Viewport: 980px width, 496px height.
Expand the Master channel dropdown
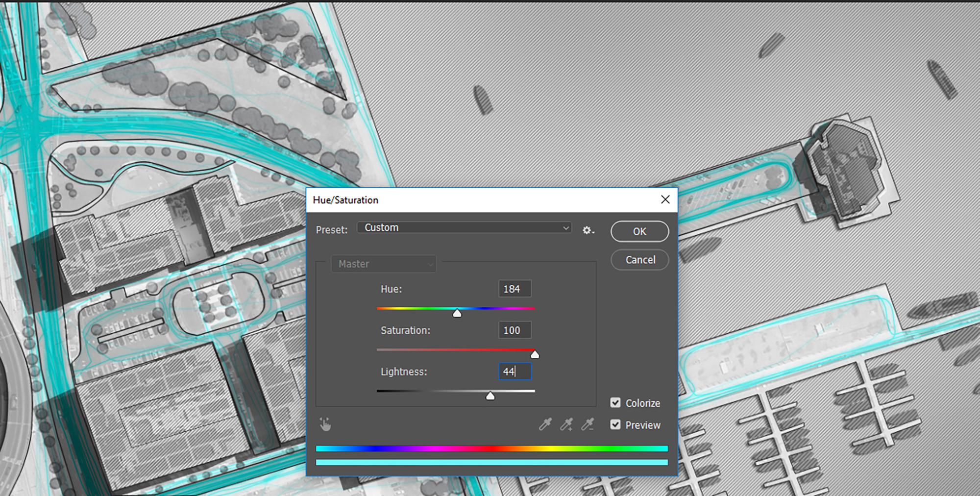click(x=383, y=264)
